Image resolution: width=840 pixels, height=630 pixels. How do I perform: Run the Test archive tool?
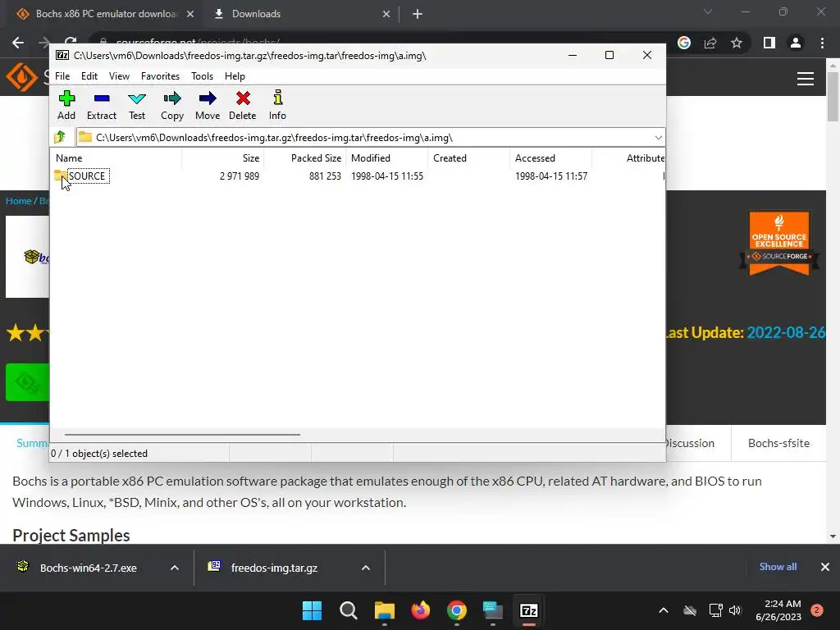pyautogui.click(x=137, y=105)
